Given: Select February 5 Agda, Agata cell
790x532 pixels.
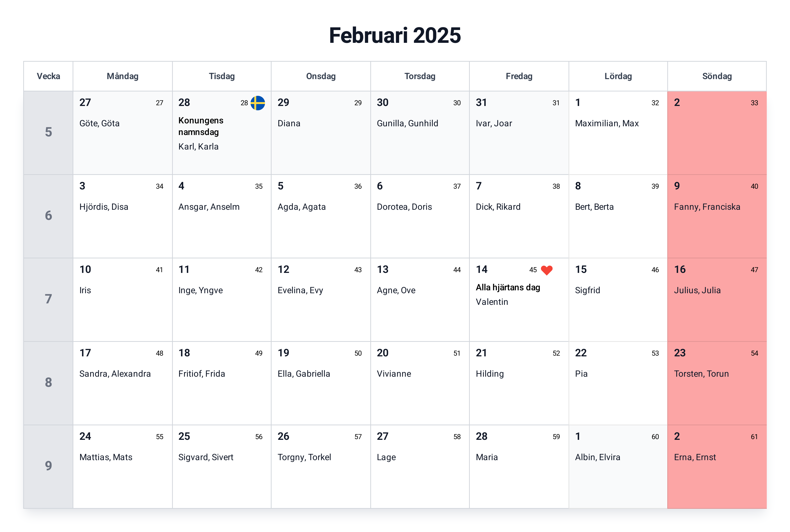Looking at the screenshot, I should click(x=321, y=216).
